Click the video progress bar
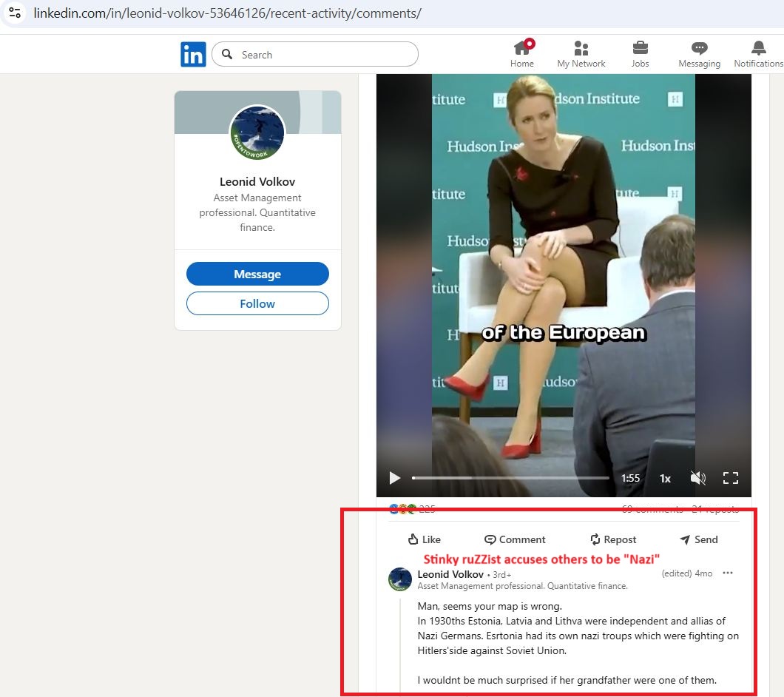Viewport: 784px width, 697px height. point(510,478)
